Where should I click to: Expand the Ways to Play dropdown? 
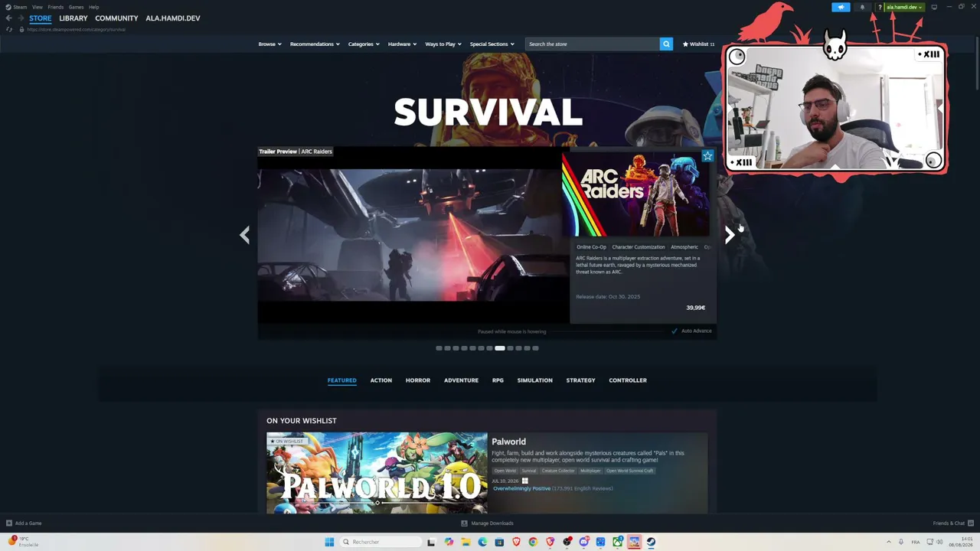click(443, 44)
